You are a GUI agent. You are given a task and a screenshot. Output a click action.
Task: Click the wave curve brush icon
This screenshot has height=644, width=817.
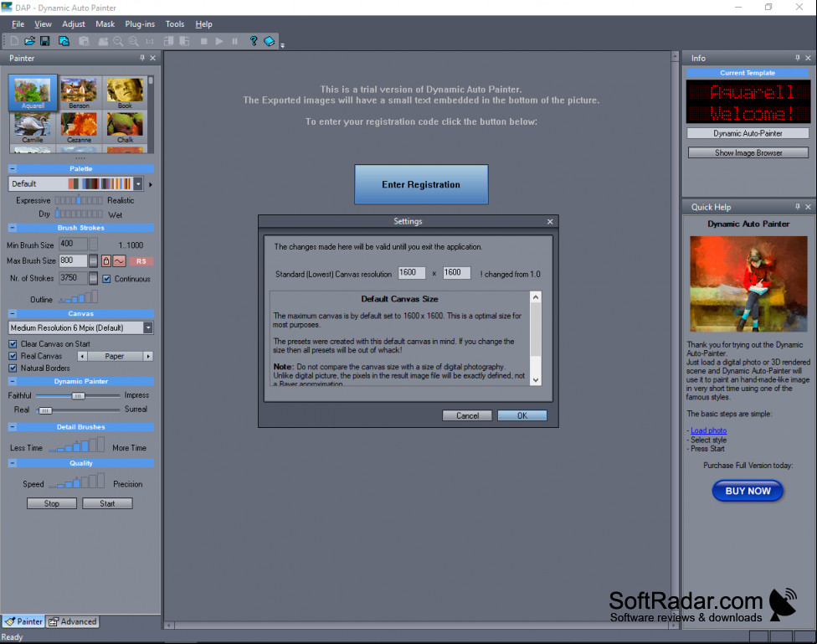pos(120,260)
